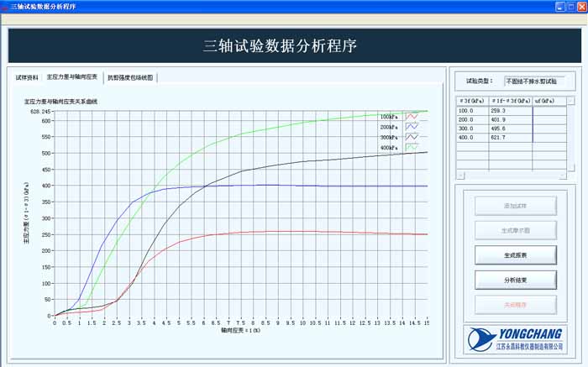Click the application icon in title bar
The height and width of the screenshot is (367, 588).
[x=7, y=6]
